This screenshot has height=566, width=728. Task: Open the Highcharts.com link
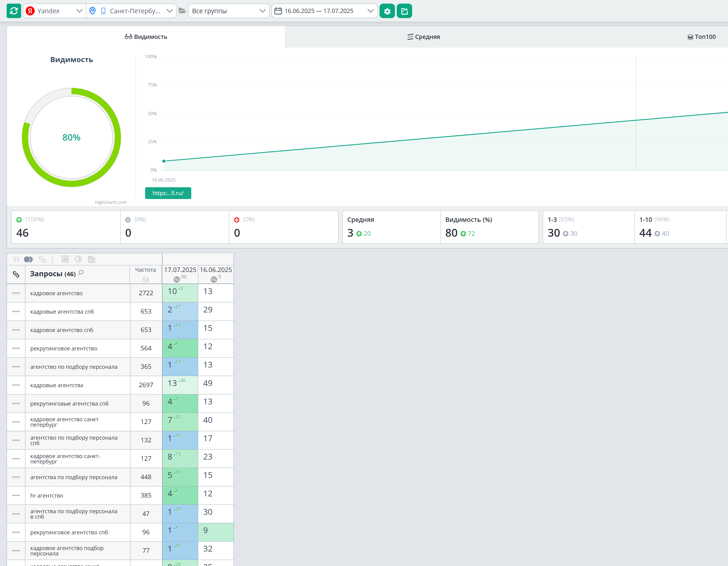click(111, 202)
